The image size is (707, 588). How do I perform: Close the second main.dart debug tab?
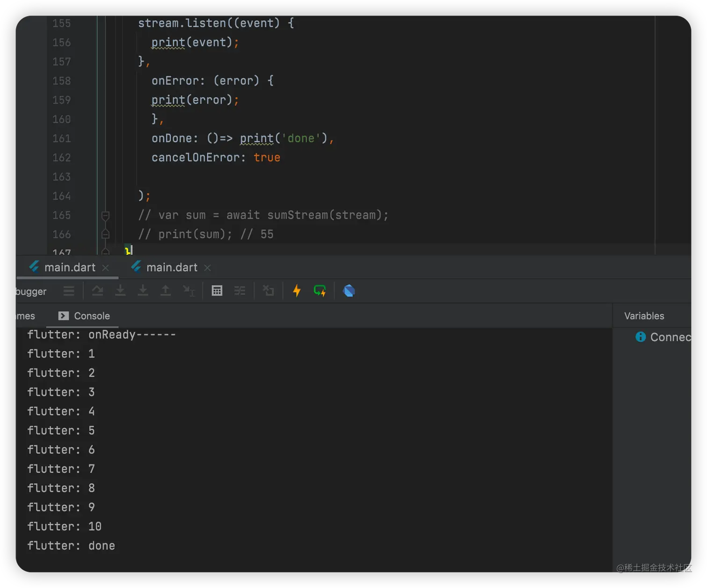click(x=208, y=268)
